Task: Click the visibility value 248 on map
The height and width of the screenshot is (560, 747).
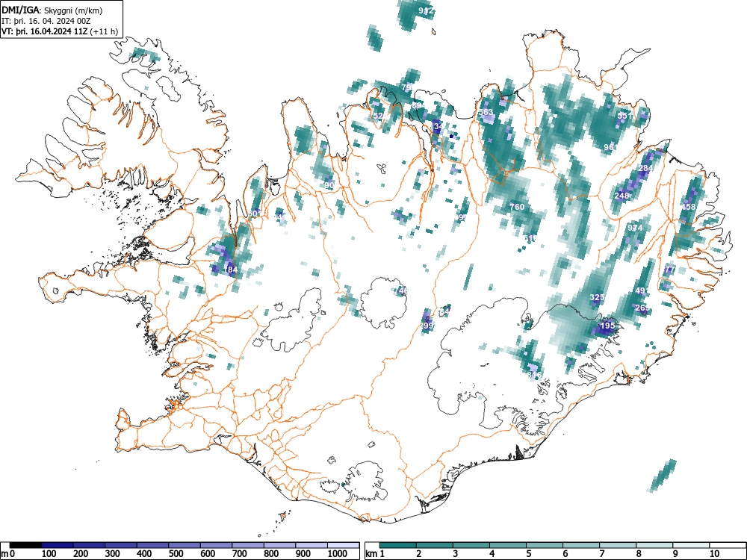Action: tap(622, 196)
